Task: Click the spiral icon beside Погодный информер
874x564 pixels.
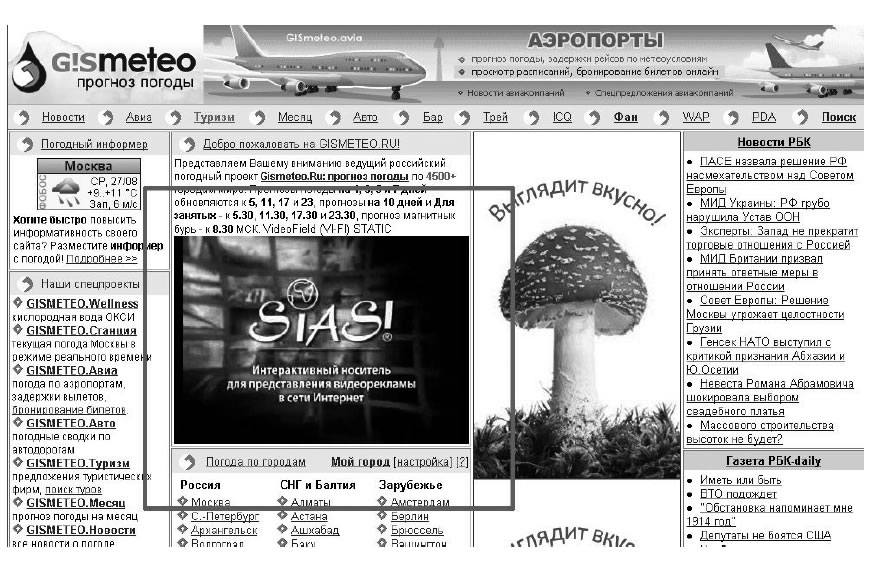Action: (x=25, y=144)
